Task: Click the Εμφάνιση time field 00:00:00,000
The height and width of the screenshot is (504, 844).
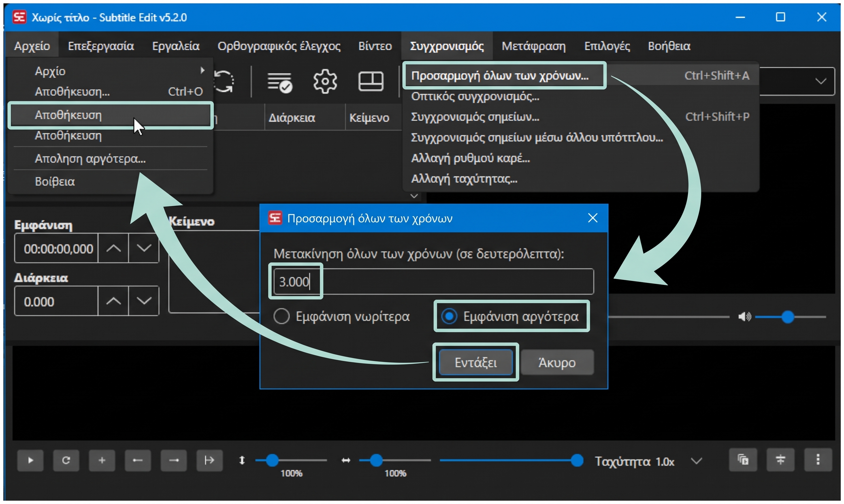Action: click(x=56, y=248)
